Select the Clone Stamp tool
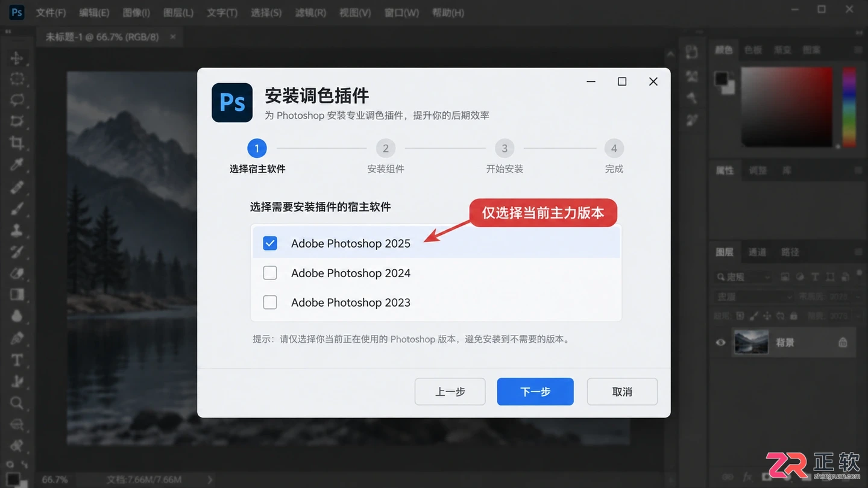The height and width of the screenshot is (488, 868). tap(17, 230)
